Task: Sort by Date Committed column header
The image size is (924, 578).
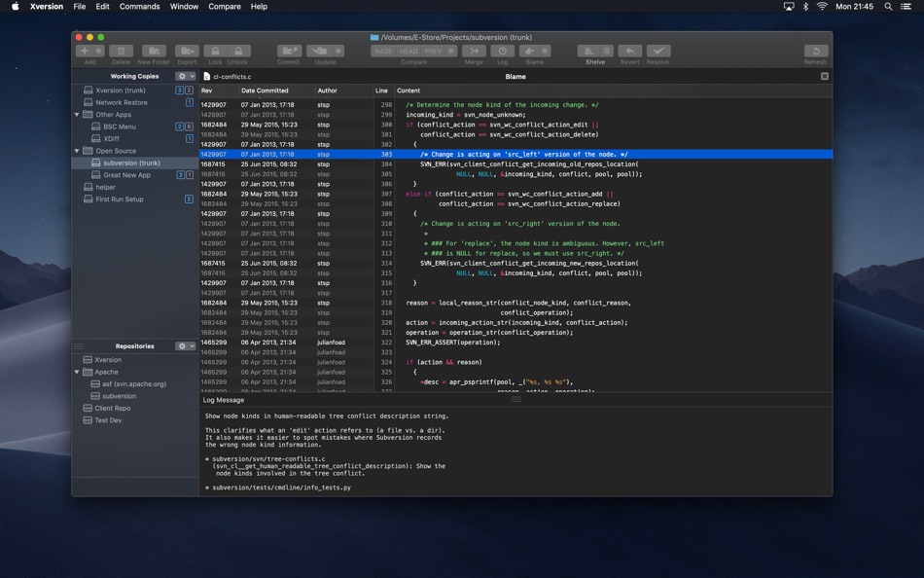Action: (x=265, y=90)
